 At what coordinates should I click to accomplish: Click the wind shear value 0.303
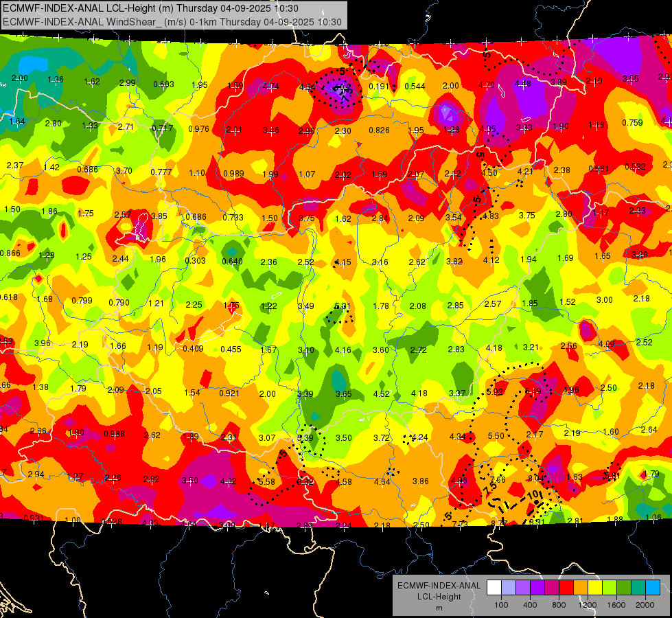[196, 260]
